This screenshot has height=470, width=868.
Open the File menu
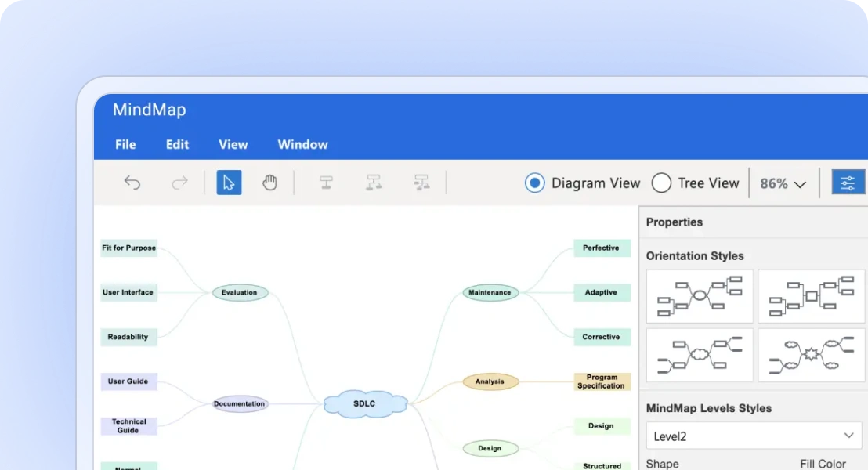pyautogui.click(x=125, y=144)
